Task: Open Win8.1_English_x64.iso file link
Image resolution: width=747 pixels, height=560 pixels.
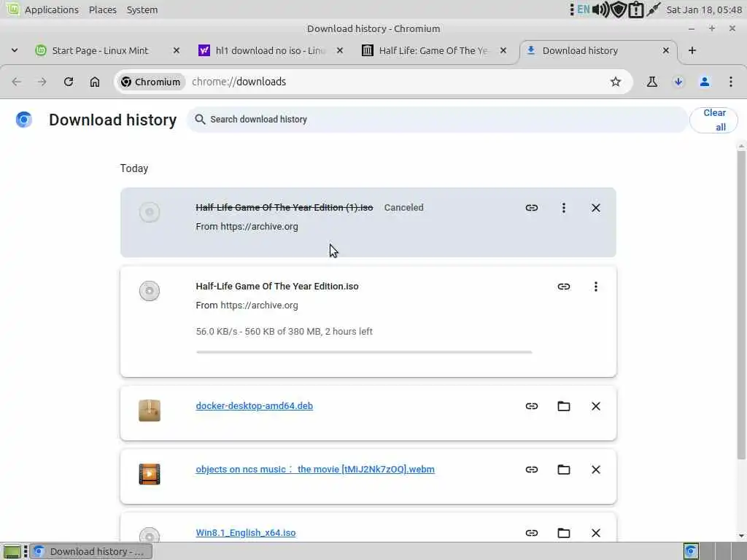Action: point(245,532)
